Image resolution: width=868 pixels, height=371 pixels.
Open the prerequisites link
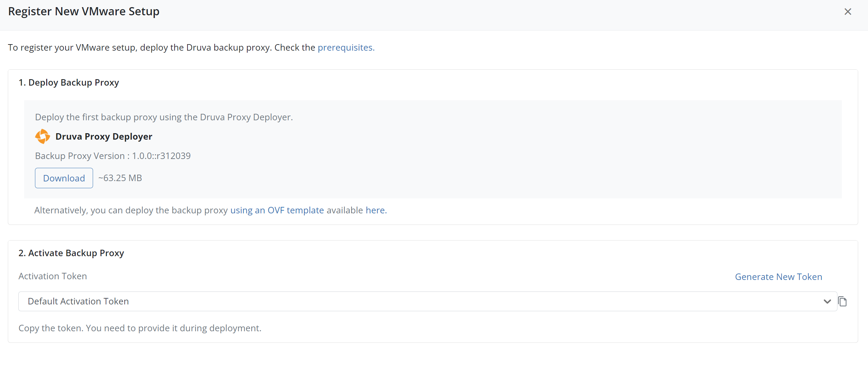pos(346,48)
